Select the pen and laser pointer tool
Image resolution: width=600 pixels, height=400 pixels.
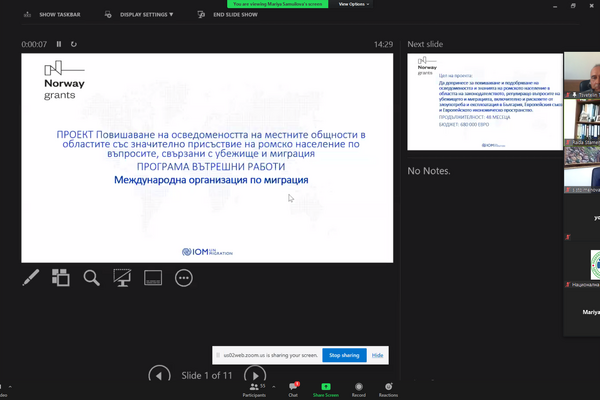coord(31,278)
